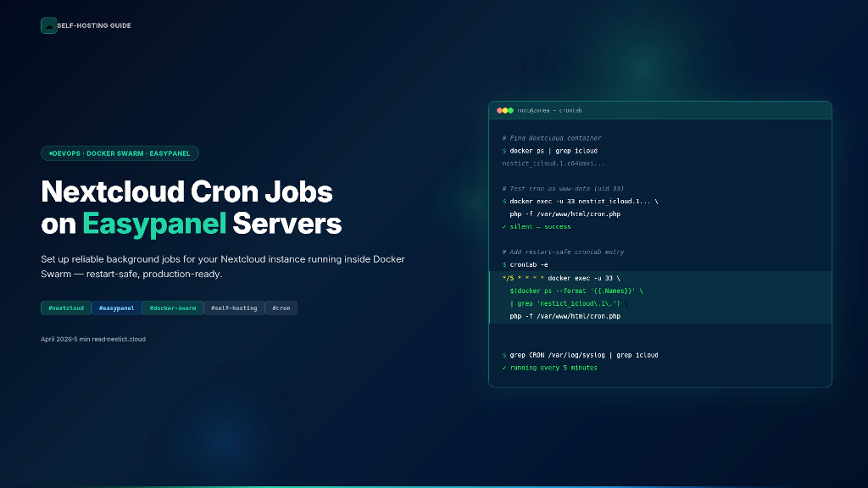
Task: Click the terminal title root@zonea crontab
Action: 549,111
